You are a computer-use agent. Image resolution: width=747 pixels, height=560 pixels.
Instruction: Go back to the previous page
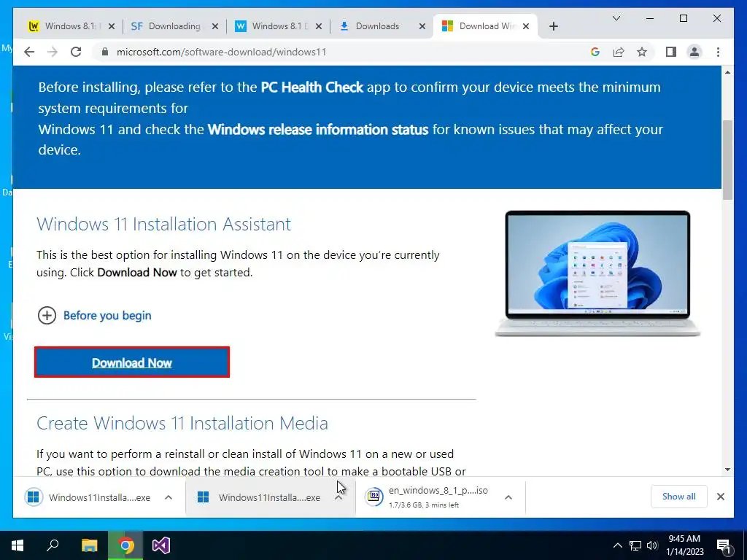coord(29,52)
